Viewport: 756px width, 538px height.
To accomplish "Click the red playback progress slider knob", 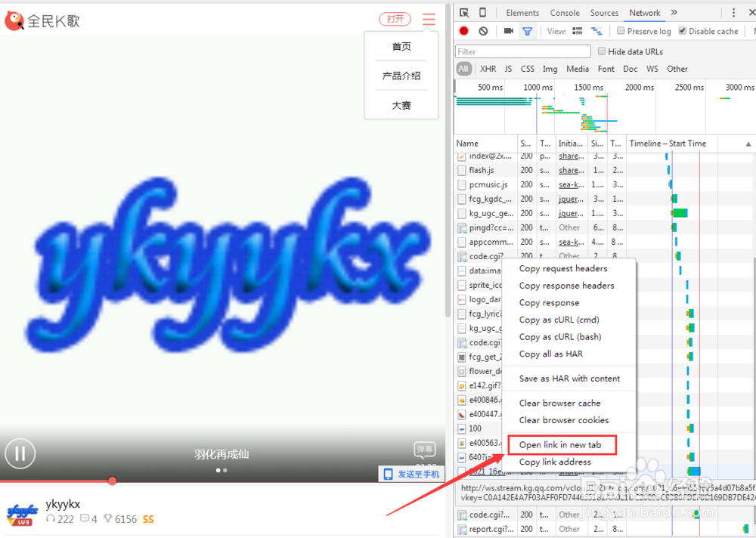I will click(x=113, y=481).
